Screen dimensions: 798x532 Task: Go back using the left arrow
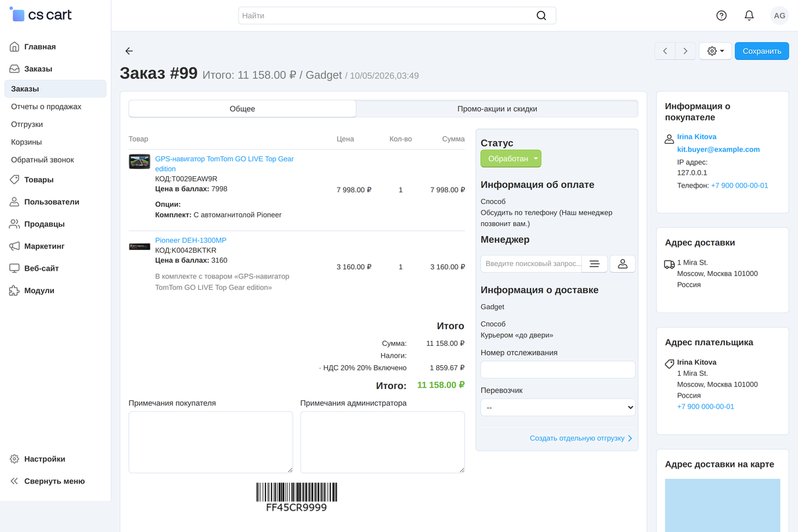(x=129, y=51)
